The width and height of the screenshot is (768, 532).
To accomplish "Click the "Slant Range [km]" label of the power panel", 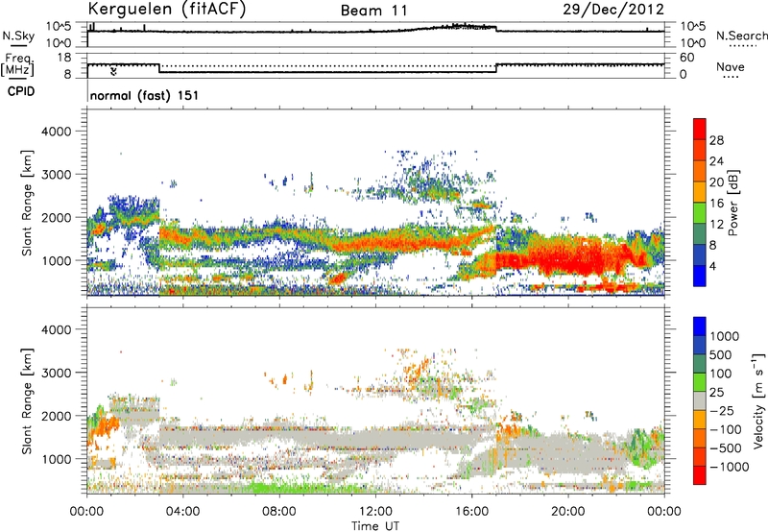I will (27, 203).
